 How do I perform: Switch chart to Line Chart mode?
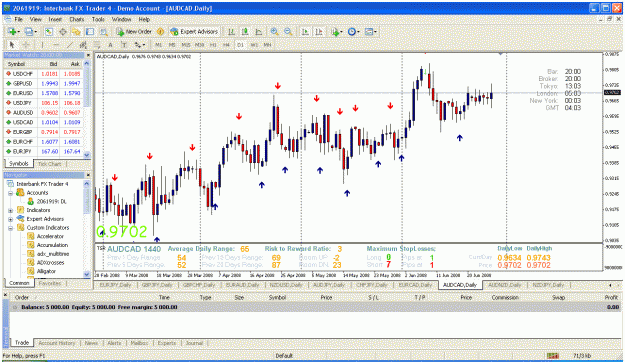pyautogui.click(x=259, y=31)
